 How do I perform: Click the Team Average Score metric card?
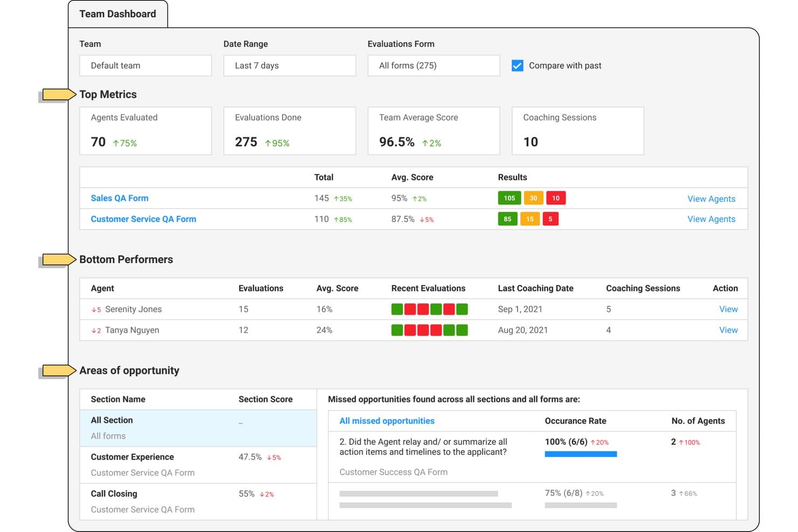[x=434, y=131]
